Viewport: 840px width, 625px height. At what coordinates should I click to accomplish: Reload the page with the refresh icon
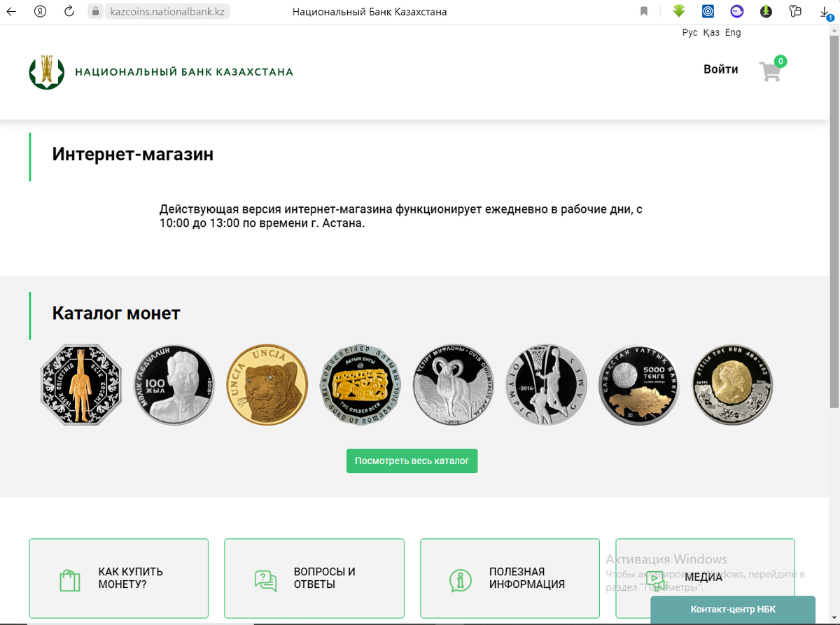69,11
